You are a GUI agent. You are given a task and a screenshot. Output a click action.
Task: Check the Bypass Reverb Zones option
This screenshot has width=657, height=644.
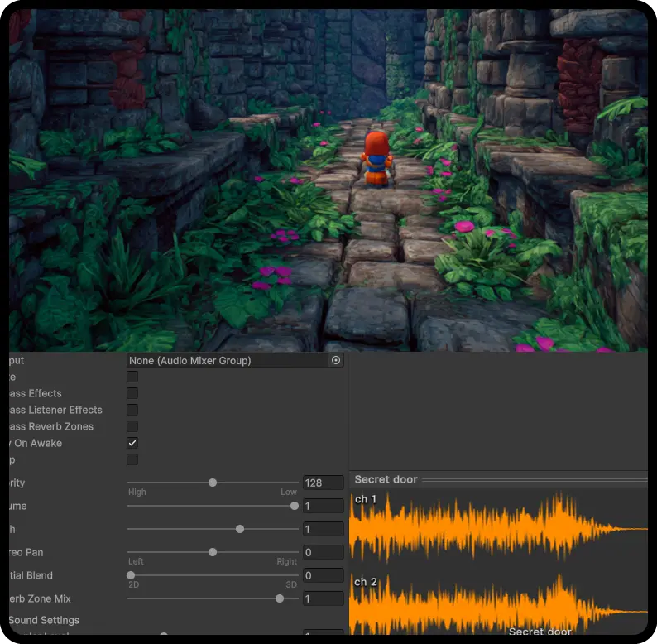[x=132, y=426]
